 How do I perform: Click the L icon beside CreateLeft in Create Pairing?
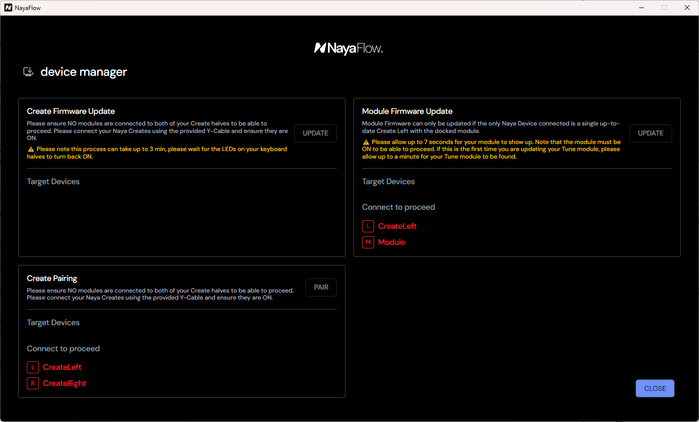click(33, 367)
